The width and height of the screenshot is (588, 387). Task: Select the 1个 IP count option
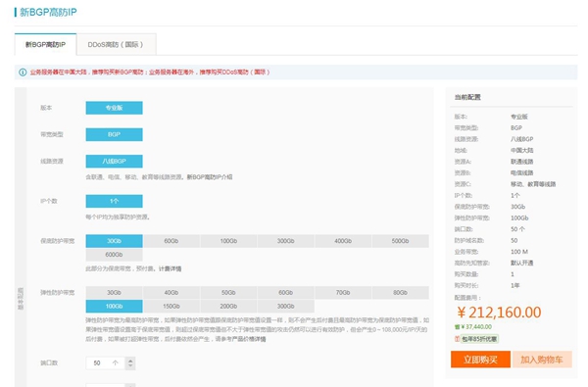114,201
